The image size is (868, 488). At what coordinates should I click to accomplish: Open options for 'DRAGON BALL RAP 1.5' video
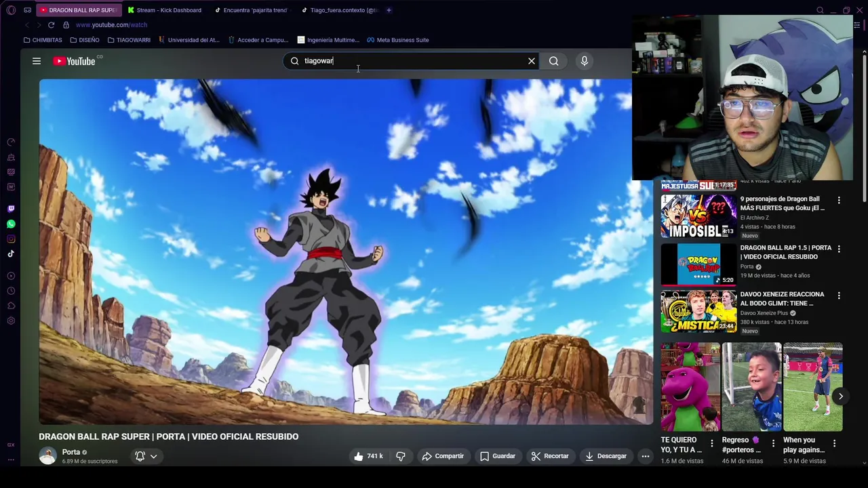[839, 249]
